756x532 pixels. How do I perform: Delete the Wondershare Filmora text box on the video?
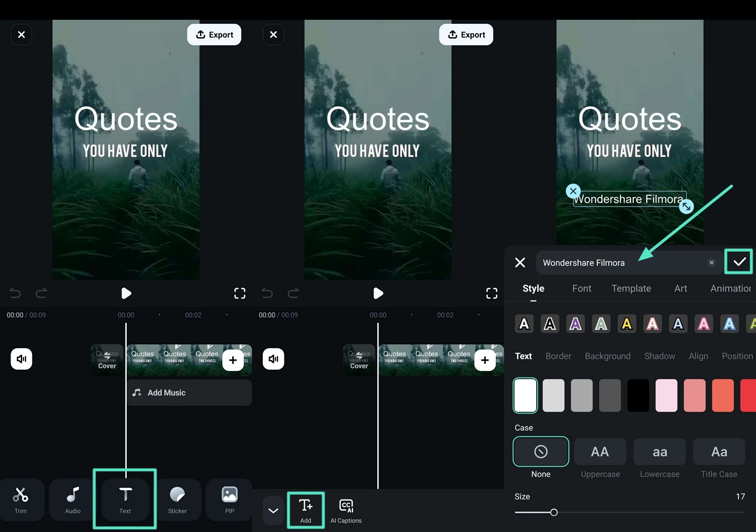[573, 191]
